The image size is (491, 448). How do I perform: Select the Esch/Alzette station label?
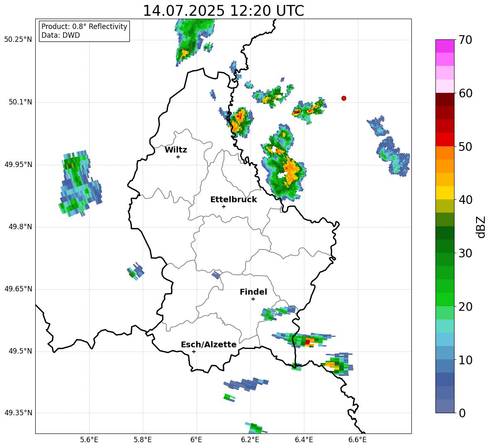[209, 344]
